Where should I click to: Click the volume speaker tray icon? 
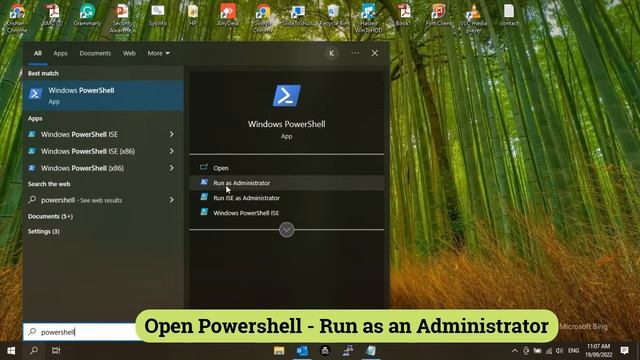(x=560, y=351)
